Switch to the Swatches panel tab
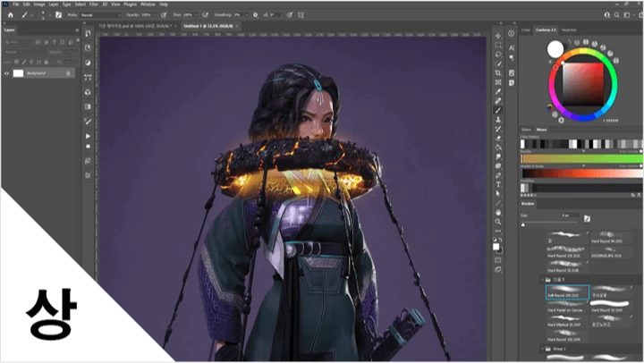This screenshot has height=363, width=644. click(x=569, y=30)
